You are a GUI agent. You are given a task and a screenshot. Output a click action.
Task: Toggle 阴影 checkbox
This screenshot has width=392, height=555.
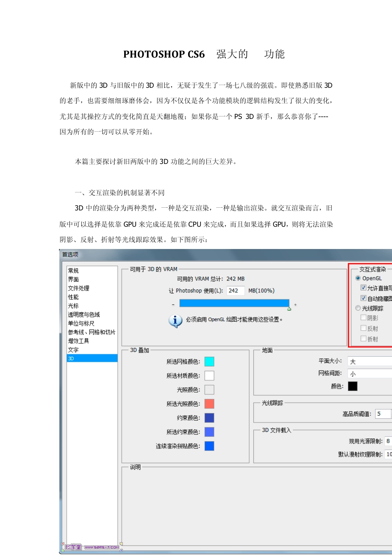tap(364, 318)
